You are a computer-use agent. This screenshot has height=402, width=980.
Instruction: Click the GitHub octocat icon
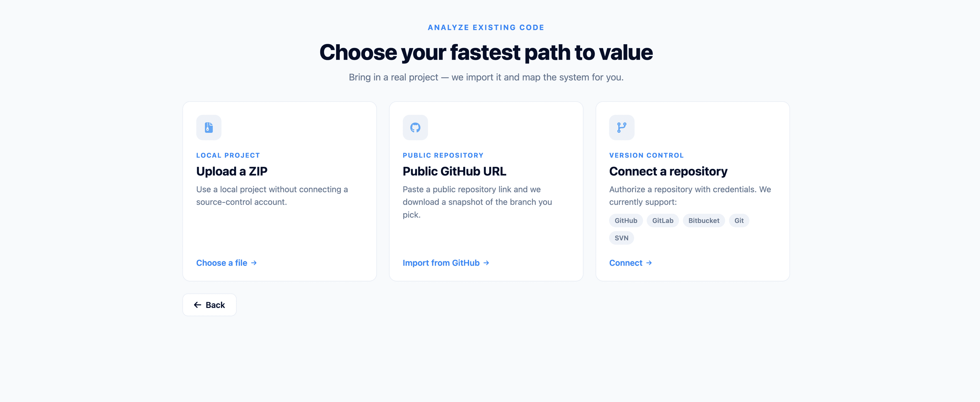click(x=415, y=127)
